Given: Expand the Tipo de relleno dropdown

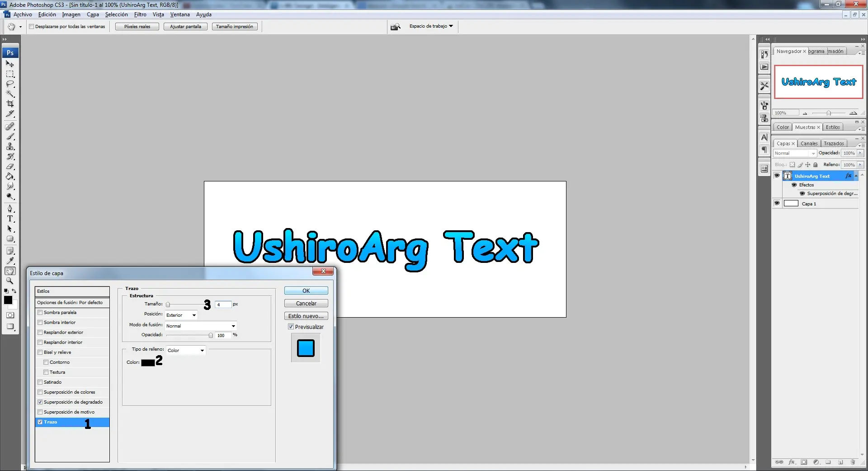Looking at the screenshot, I should 186,350.
